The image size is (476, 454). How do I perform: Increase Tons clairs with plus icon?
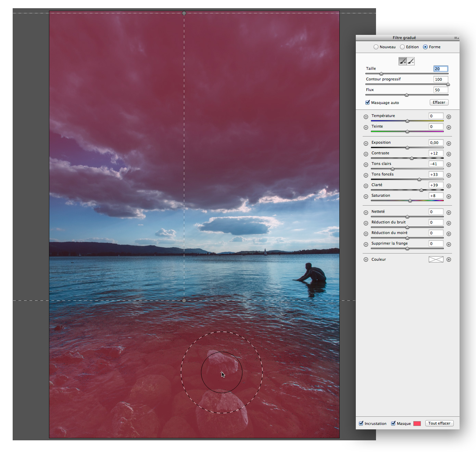click(449, 165)
